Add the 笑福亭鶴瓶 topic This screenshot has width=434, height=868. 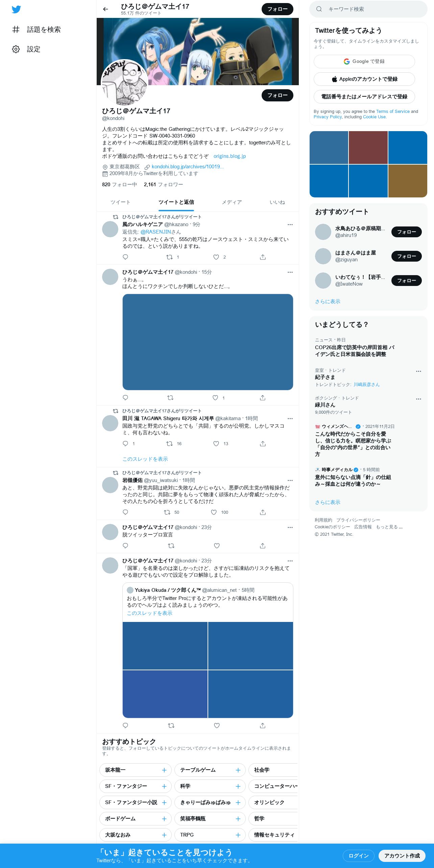coord(238,819)
